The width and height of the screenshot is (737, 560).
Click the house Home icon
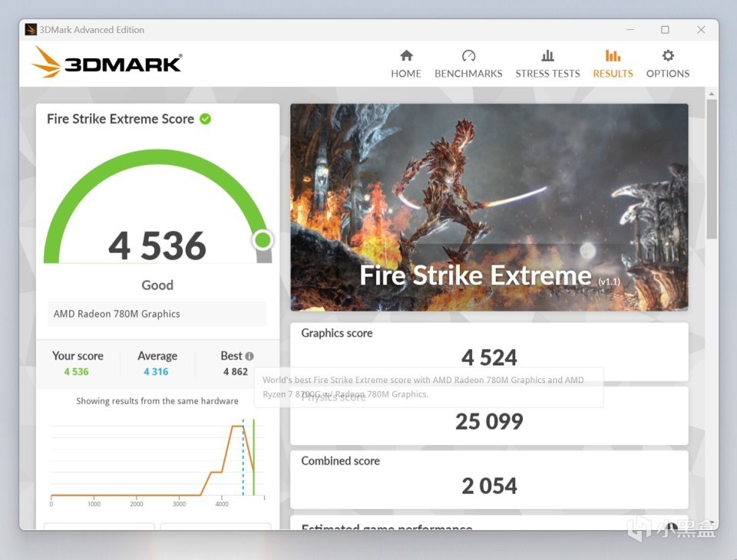tap(406, 56)
